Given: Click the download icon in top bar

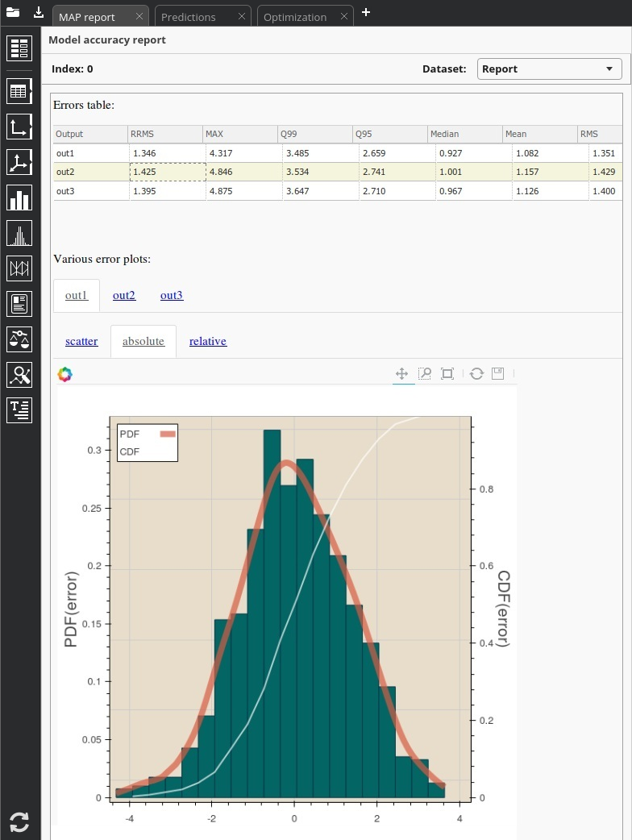Looking at the screenshot, I should pos(38,12).
